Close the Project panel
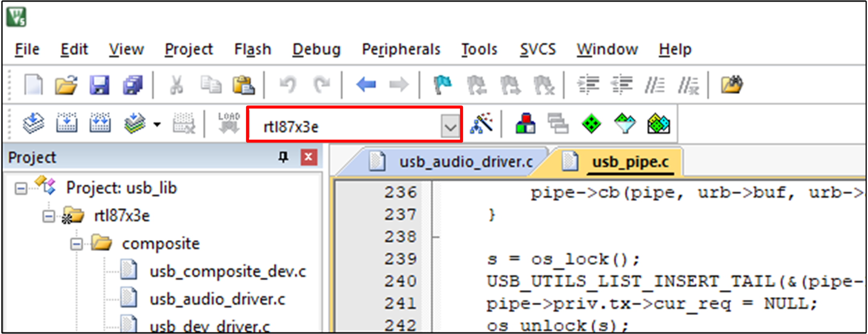This screenshot has height=334, width=868. coord(309,157)
